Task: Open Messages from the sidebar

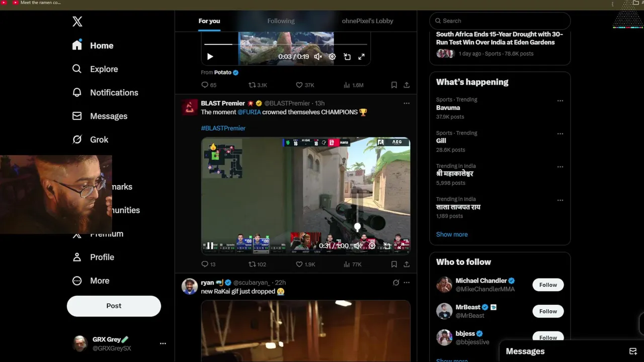Action: point(100,116)
